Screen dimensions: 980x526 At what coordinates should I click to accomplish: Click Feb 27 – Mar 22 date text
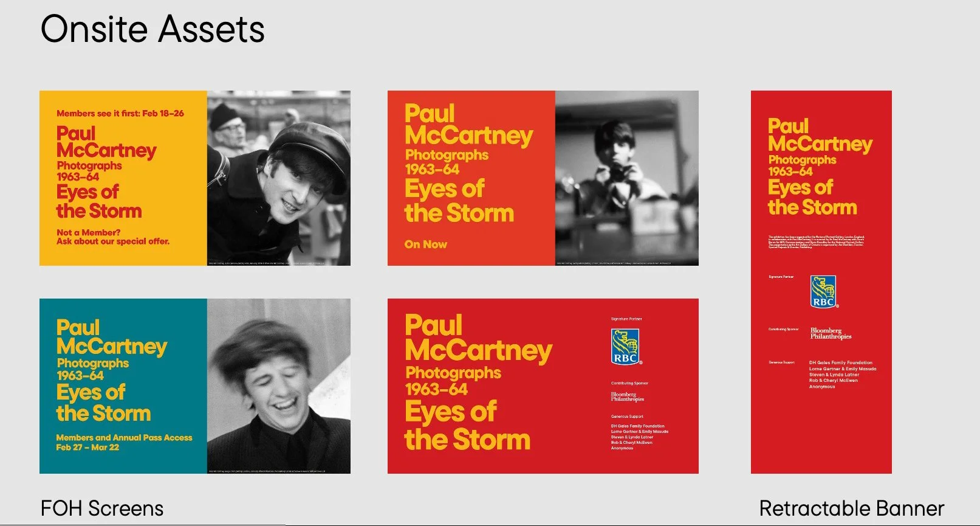click(x=87, y=447)
